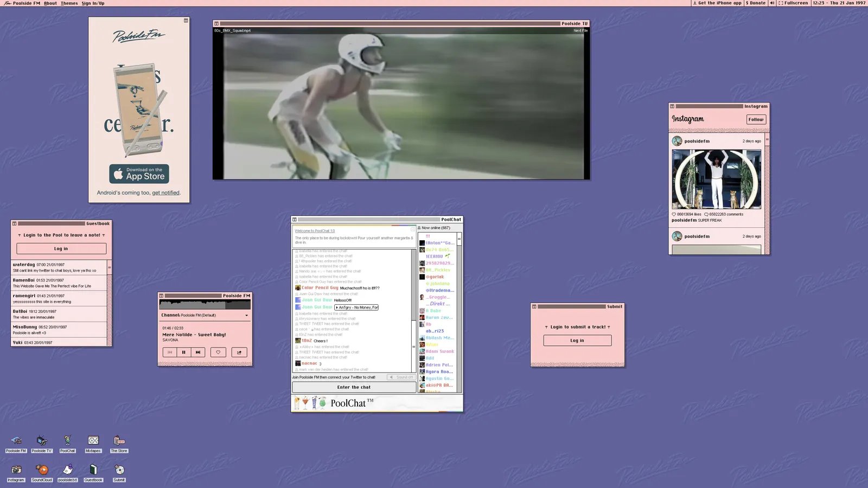This screenshot has height=488, width=868.
Task: Click Enter the chat in PoolChat
Action: point(354,387)
